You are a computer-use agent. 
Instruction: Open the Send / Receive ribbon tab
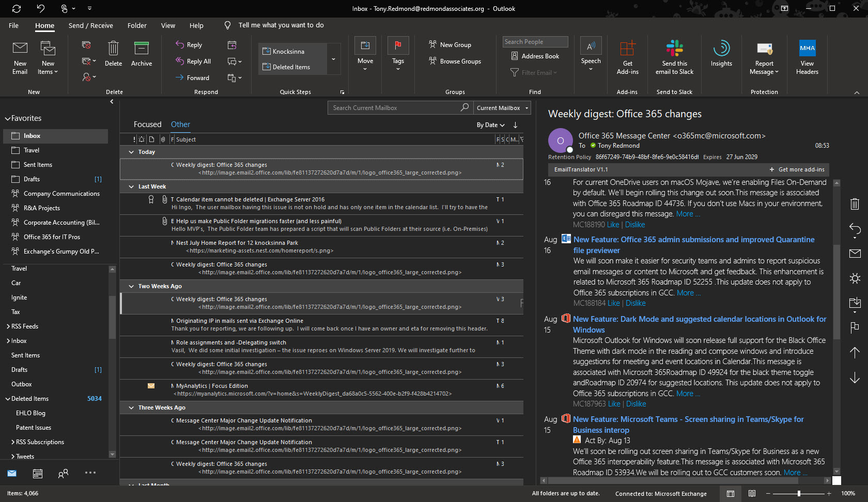[x=90, y=25]
